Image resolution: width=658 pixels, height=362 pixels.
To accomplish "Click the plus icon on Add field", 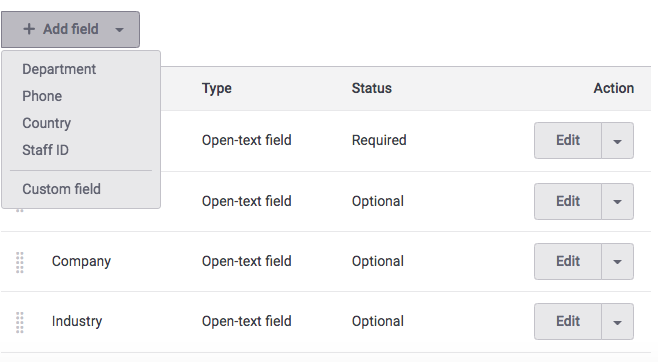I will 29,29.
